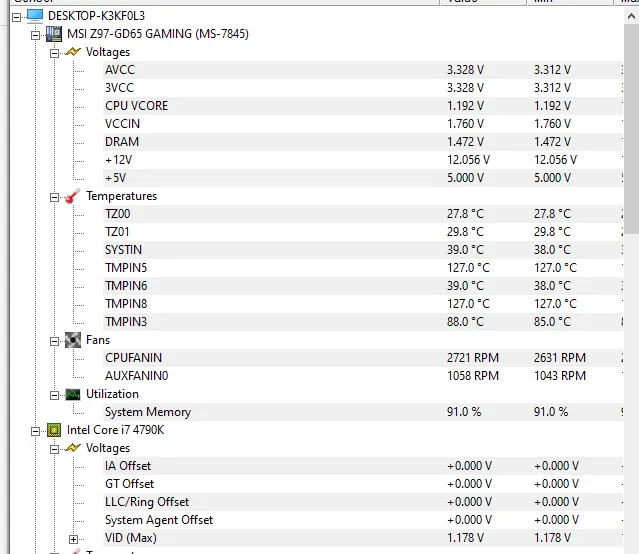
Task: Click the System Memory value 91.0 %
Action: click(x=464, y=412)
